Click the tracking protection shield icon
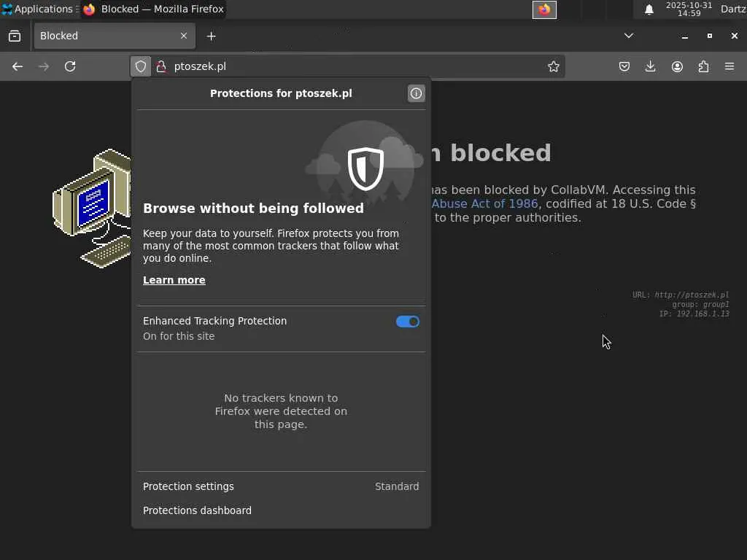This screenshot has height=560, width=747. pyautogui.click(x=141, y=66)
